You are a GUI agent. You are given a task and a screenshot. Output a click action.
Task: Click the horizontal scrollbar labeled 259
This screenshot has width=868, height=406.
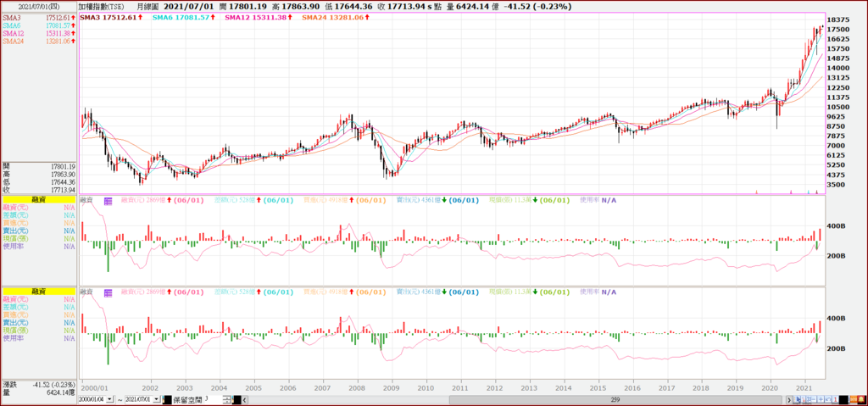pos(614,399)
